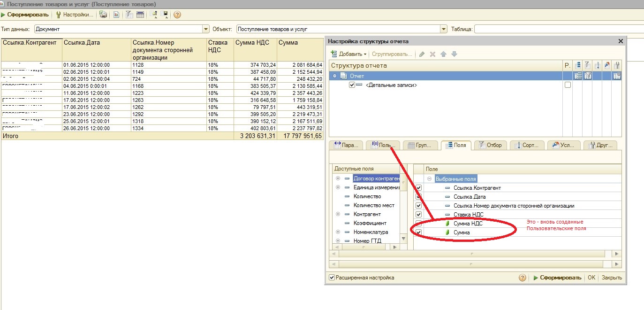Screen dimensions: 644x310
Task: Click the delete X icon in structure toolbar
Action: (433, 54)
